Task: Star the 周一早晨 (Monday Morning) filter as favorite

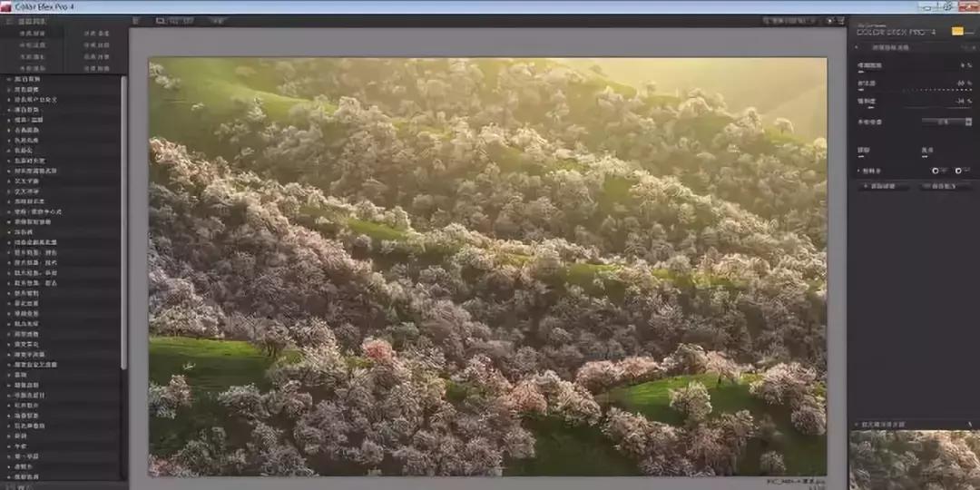Action: (9, 456)
